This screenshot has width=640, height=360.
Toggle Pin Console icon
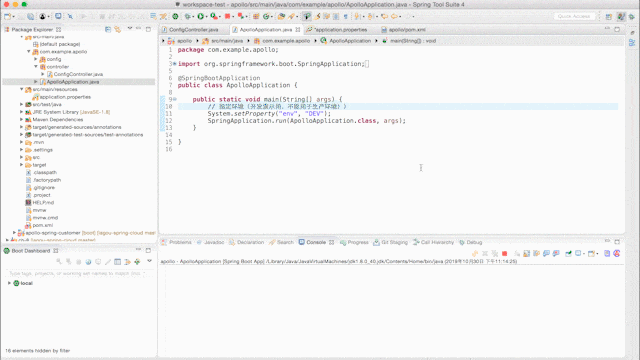568,253
